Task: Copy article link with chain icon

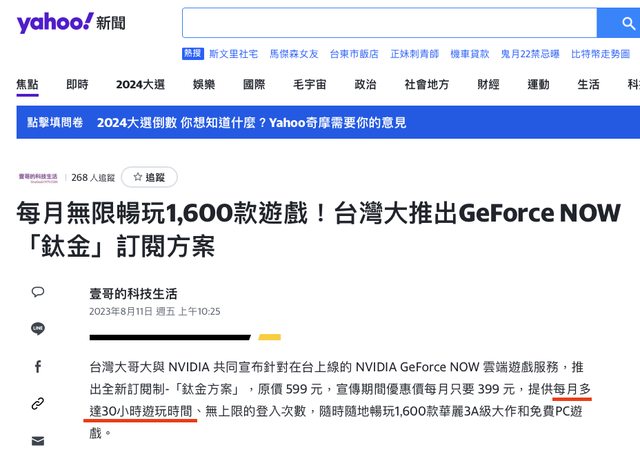Action: pyautogui.click(x=38, y=403)
